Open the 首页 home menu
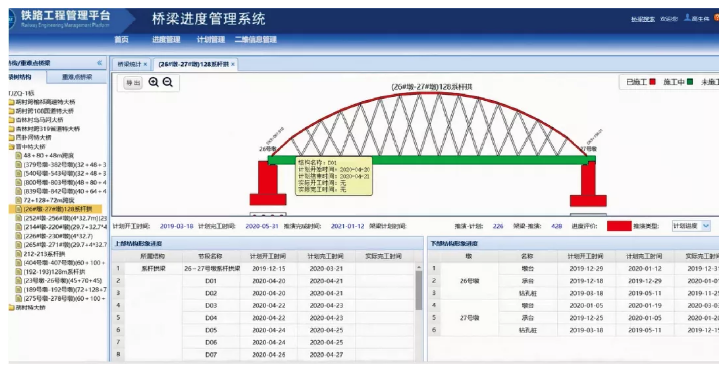This screenshot has width=726, height=367. click(121, 40)
